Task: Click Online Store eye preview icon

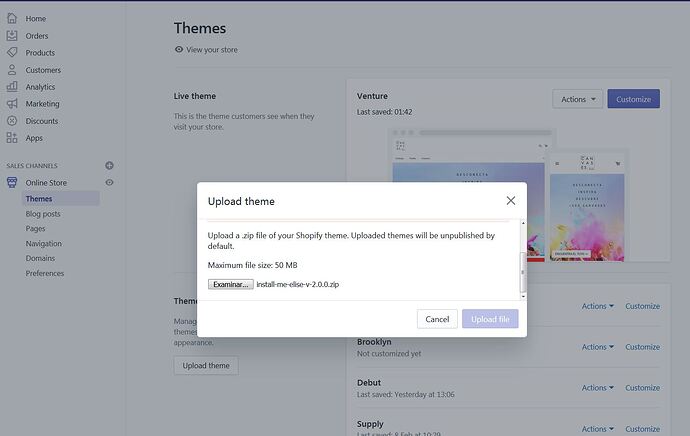Action: (110, 182)
